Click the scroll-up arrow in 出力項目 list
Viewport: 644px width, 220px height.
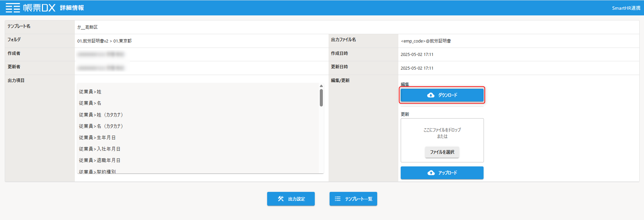[x=321, y=86]
